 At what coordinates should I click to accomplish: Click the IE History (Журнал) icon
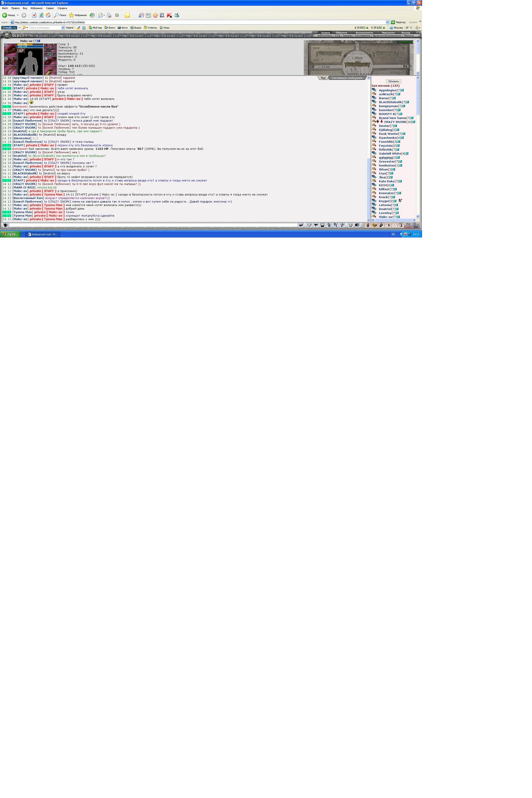(92, 15)
